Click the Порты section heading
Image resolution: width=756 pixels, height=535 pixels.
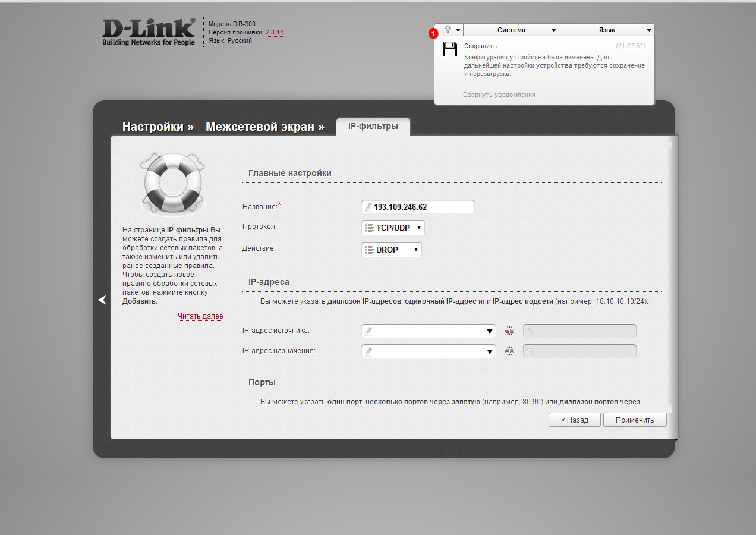pyautogui.click(x=262, y=382)
